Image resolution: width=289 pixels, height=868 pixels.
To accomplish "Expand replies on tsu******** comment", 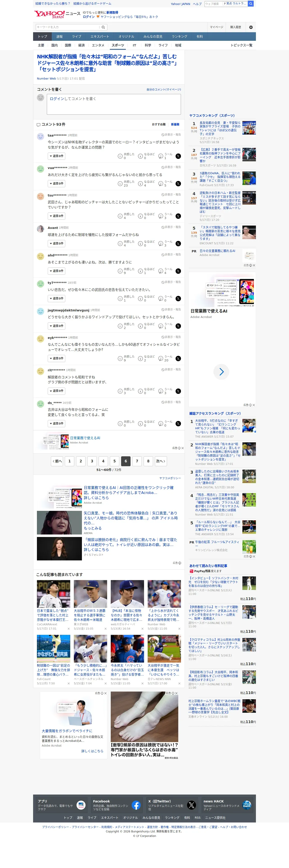I will click(56, 216).
